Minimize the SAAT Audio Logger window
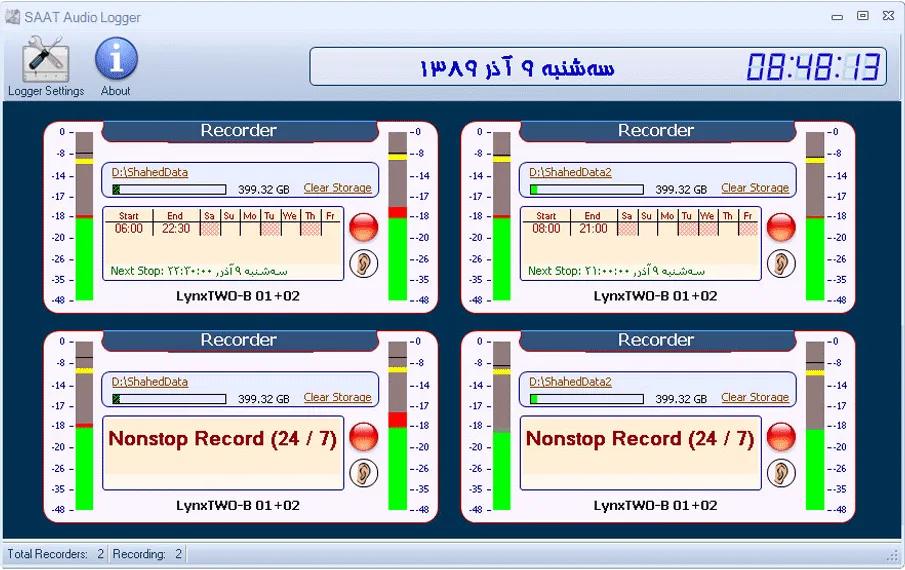 coord(837,17)
